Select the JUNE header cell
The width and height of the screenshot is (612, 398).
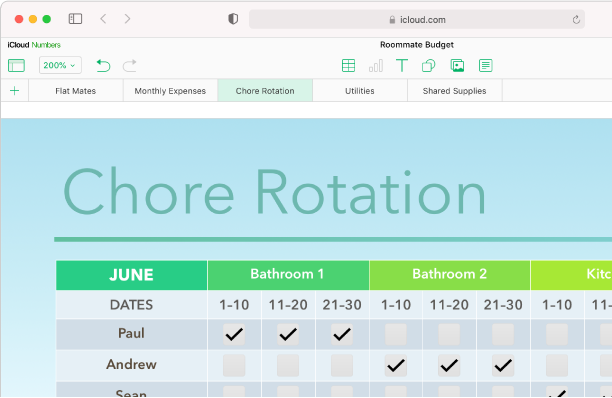point(132,275)
